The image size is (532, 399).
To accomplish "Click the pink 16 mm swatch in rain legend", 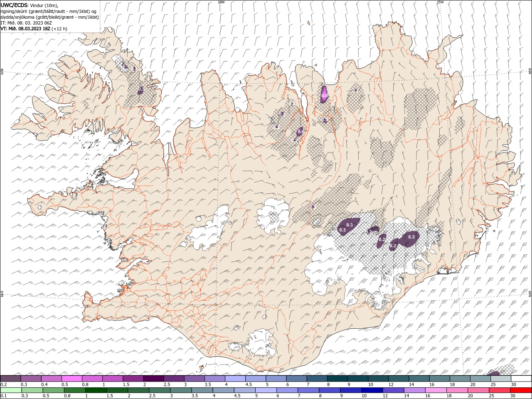I will [436, 391].
